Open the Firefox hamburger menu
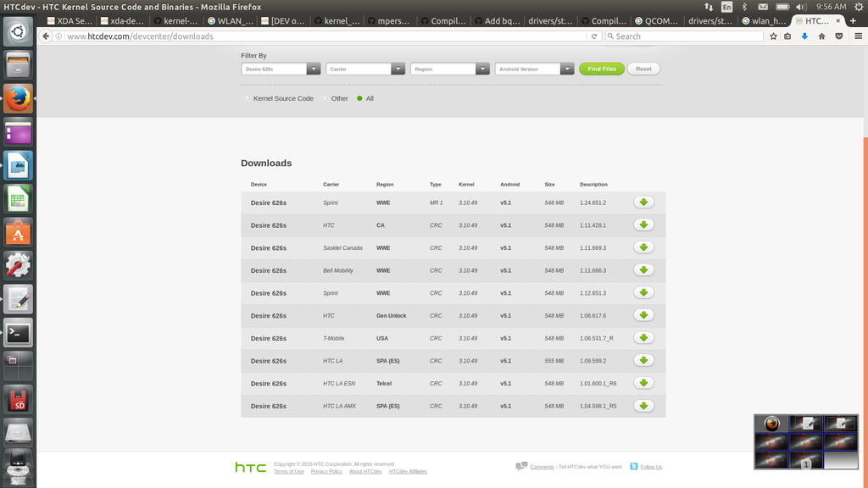 (x=857, y=36)
